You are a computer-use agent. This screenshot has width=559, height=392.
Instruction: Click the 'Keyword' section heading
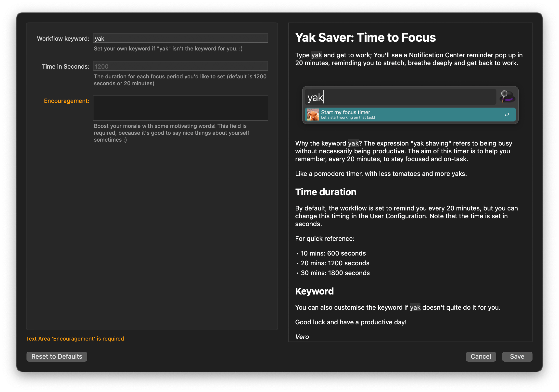coord(314,291)
